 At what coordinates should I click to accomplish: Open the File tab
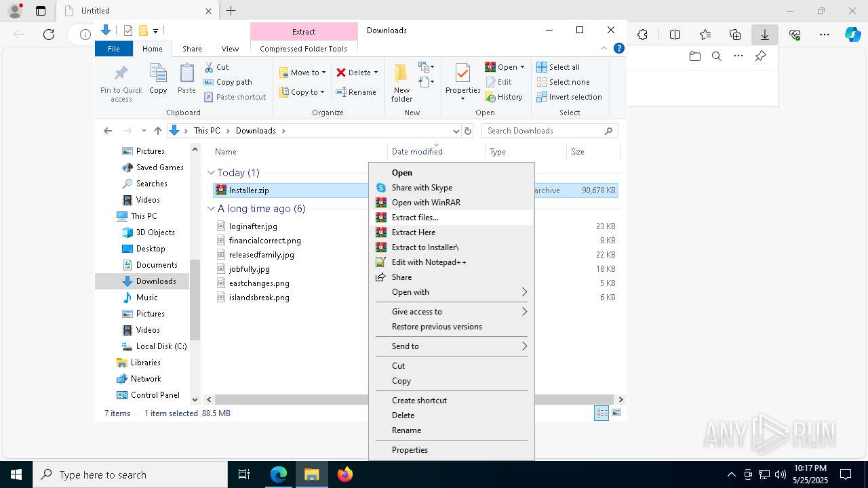click(114, 49)
